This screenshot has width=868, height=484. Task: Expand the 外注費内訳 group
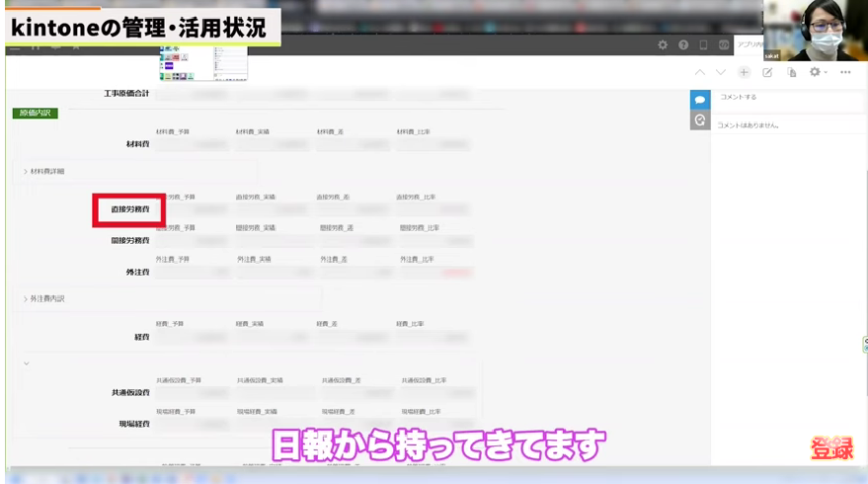(44, 298)
